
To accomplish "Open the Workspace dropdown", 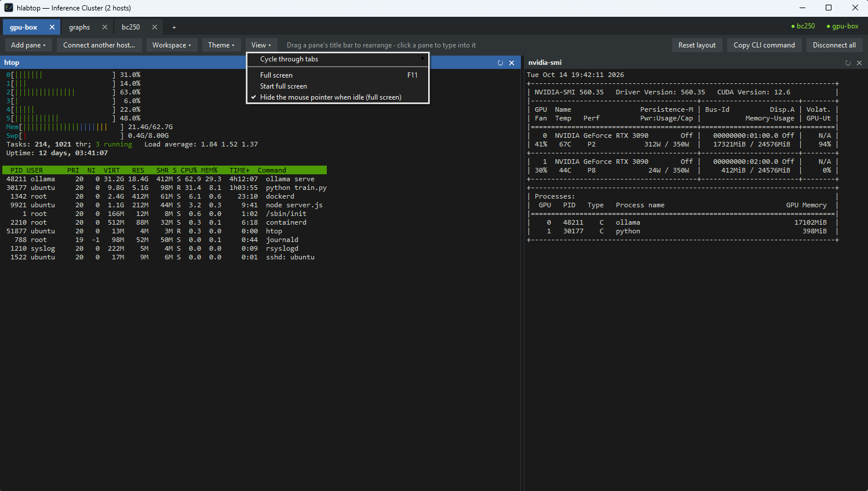I will point(172,45).
